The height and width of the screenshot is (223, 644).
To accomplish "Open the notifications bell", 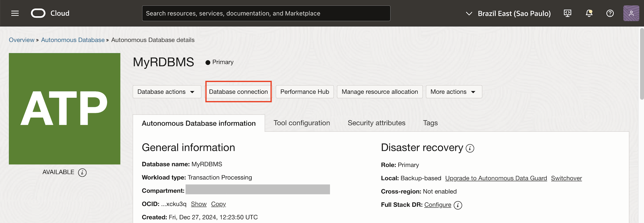I will [x=589, y=13].
